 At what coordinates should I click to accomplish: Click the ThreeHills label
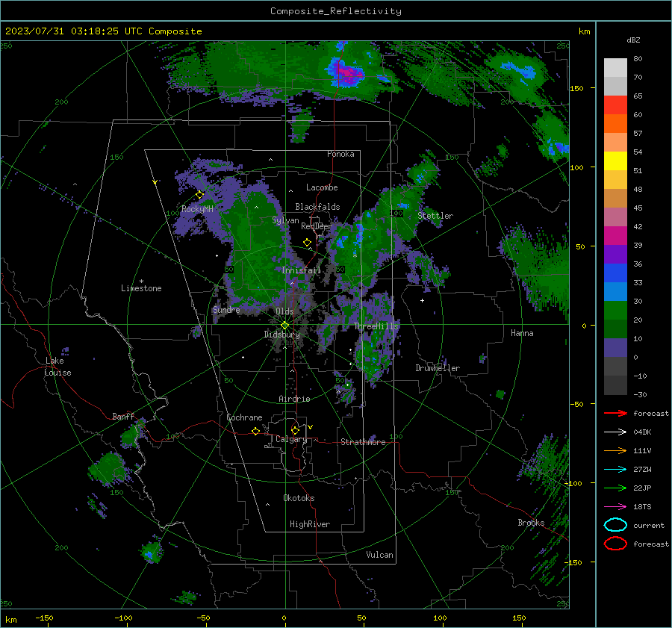[376, 326]
